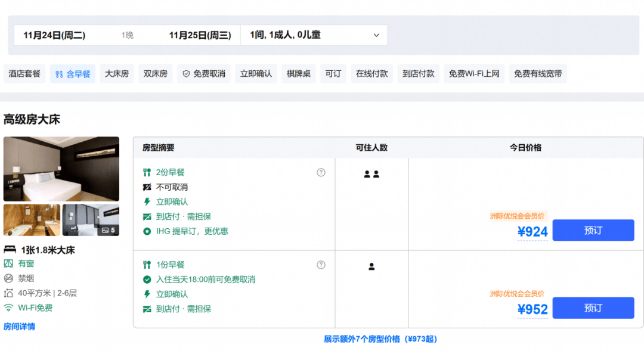Toggle the 可订 availability filter
Image resolution: width=644 pixels, height=351 pixels.
(333, 74)
